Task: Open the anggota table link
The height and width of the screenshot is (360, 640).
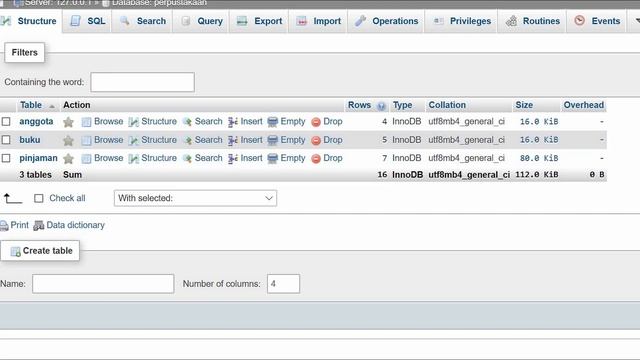Action: (x=36, y=121)
